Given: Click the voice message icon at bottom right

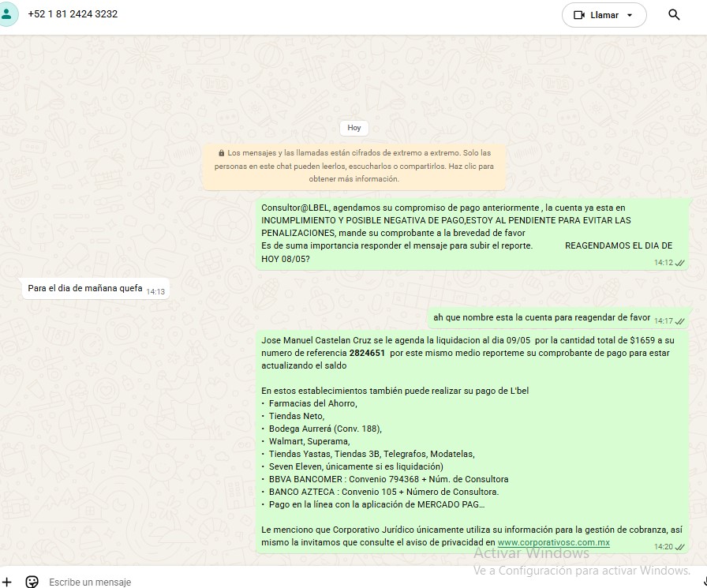Looking at the screenshot, I should coord(705,581).
